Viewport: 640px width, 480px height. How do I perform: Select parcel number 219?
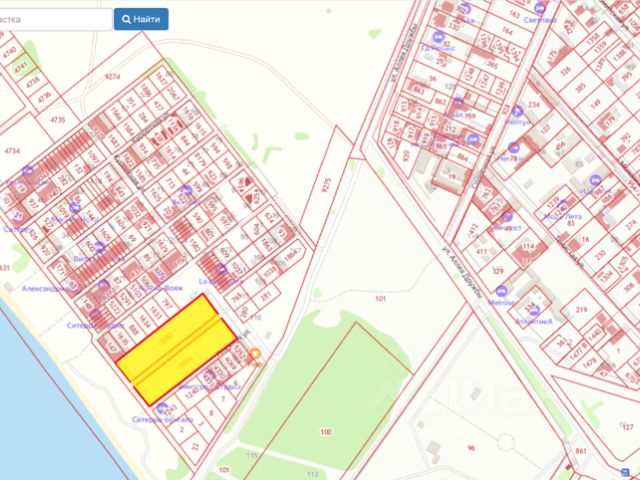coord(581,310)
